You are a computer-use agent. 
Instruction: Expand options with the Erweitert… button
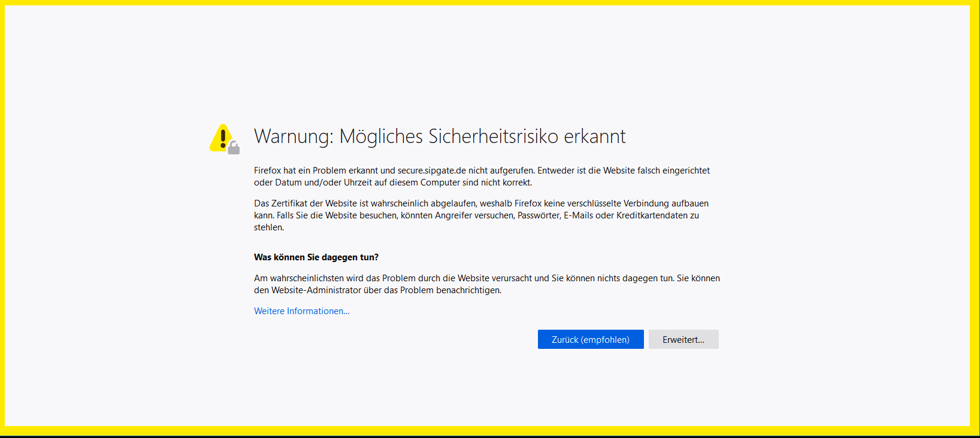coord(683,339)
